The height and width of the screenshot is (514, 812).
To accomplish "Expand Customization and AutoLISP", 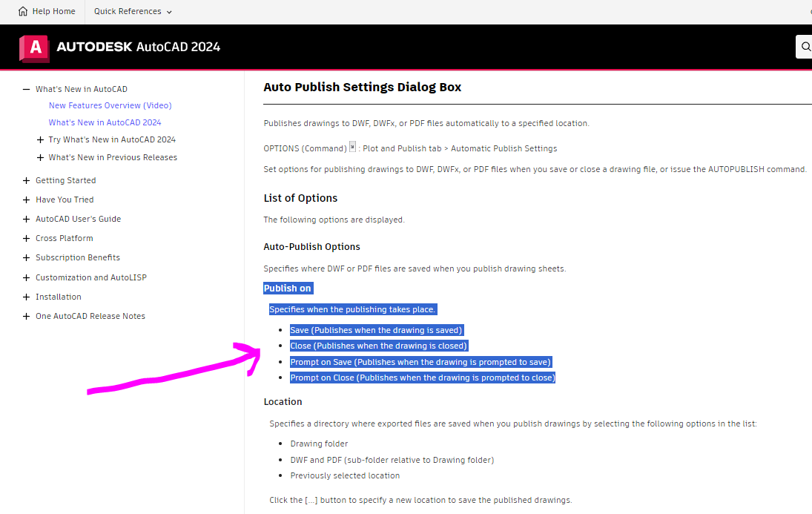I will (x=27, y=277).
